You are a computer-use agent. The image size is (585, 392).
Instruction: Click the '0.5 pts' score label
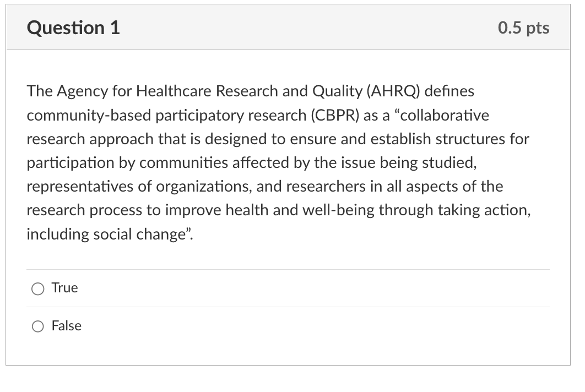[523, 28]
